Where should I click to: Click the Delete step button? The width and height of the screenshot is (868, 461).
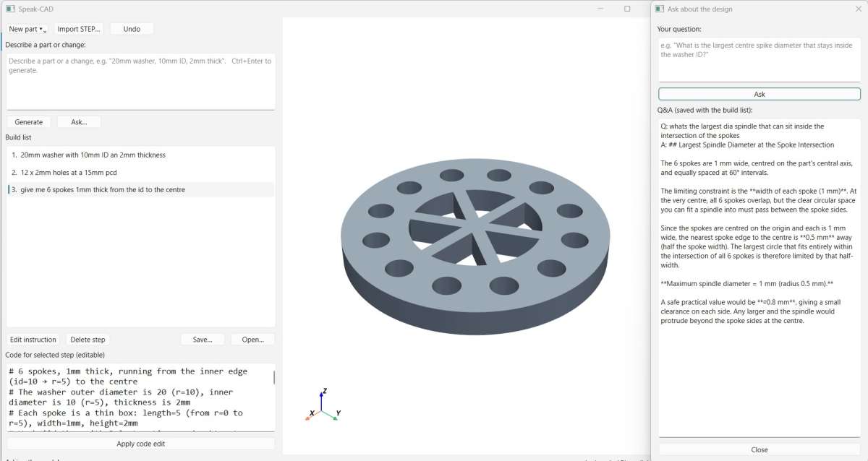[x=88, y=340]
